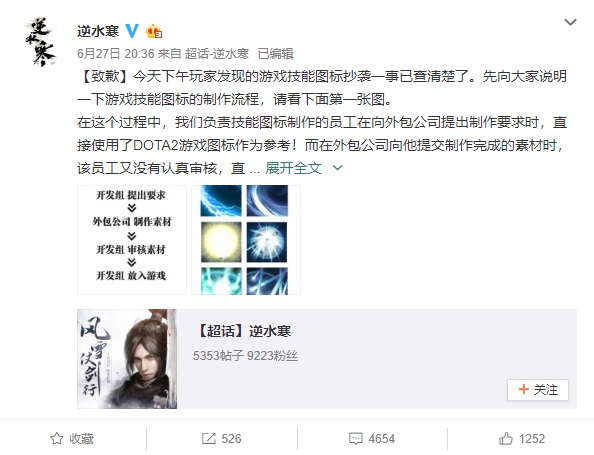Click the 5353帖子 9223粉丝 stats text

[x=245, y=356]
